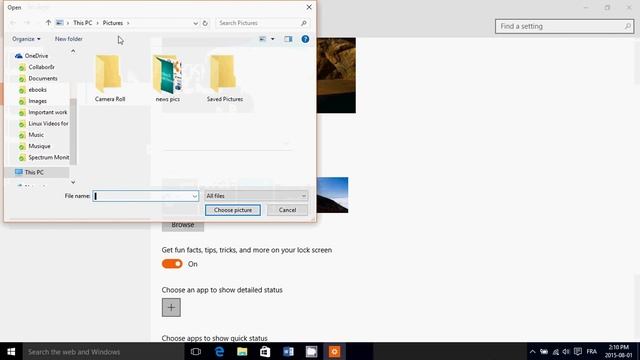Select the Spectrum Monit folder
Viewport: 640px width, 360px height.
coord(48,158)
